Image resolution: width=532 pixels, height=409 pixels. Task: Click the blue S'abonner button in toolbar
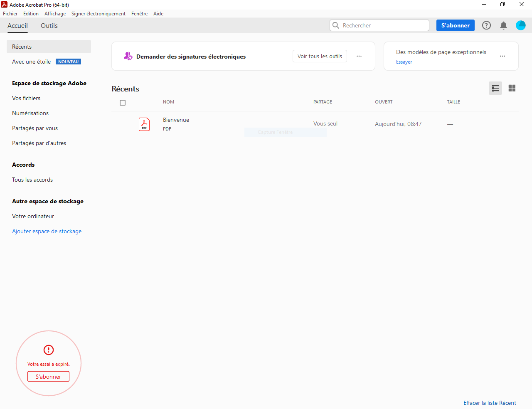(x=456, y=25)
